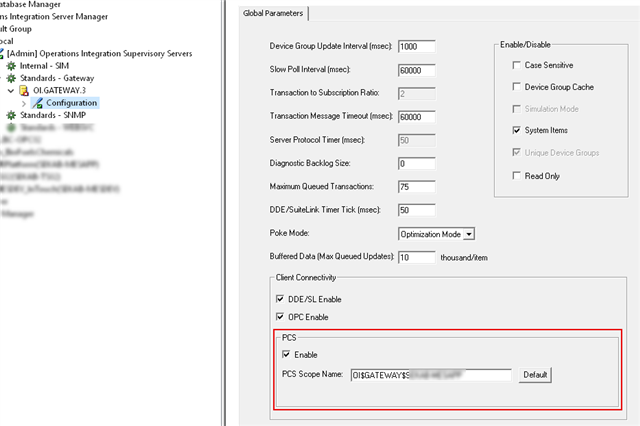
Task: Collapse the OI.GATEWAY.3 tree node
Action: tap(11, 91)
